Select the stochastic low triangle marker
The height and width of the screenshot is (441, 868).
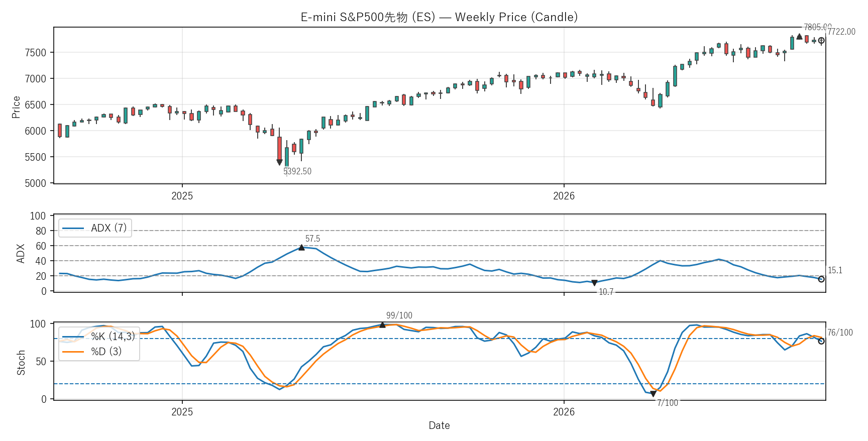pyautogui.click(x=653, y=394)
